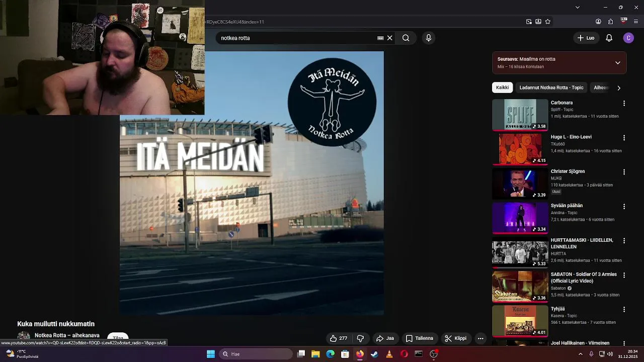Open the Notkea Rotta – aihekanava channel link
Viewport: 644px width, 362px height.
pos(67,335)
